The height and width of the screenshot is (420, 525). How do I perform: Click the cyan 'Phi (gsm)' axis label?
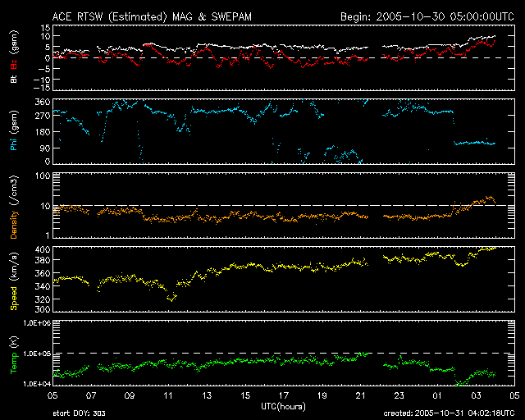14,130
